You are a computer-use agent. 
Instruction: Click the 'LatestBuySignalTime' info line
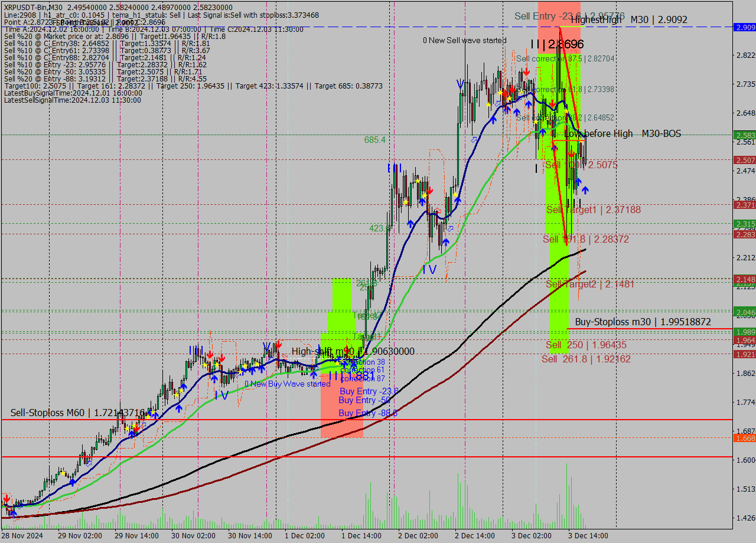click(73, 93)
